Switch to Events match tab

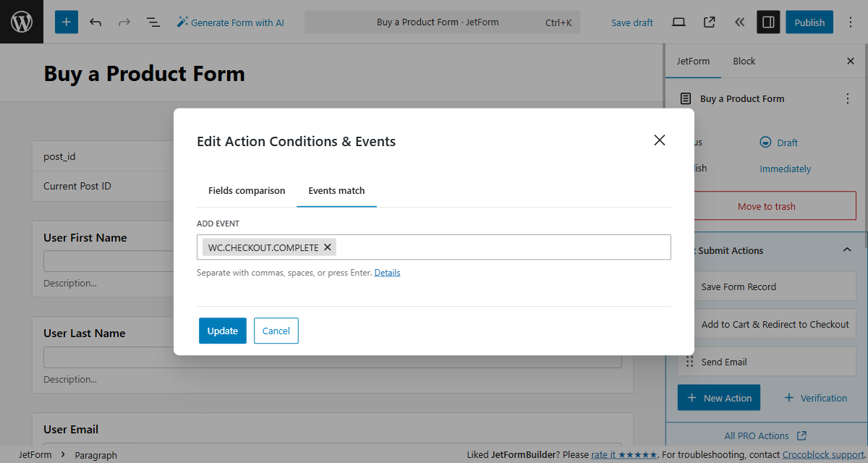pos(336,191)
